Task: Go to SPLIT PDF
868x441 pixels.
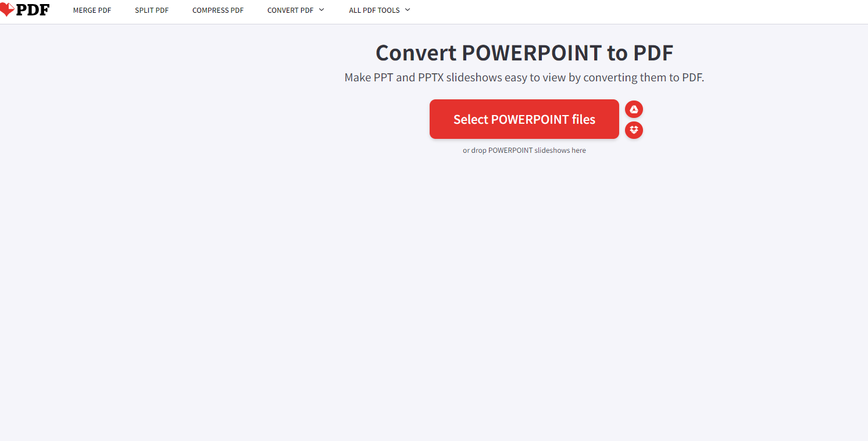Action: pyautogui.click(x=152, y=10)
